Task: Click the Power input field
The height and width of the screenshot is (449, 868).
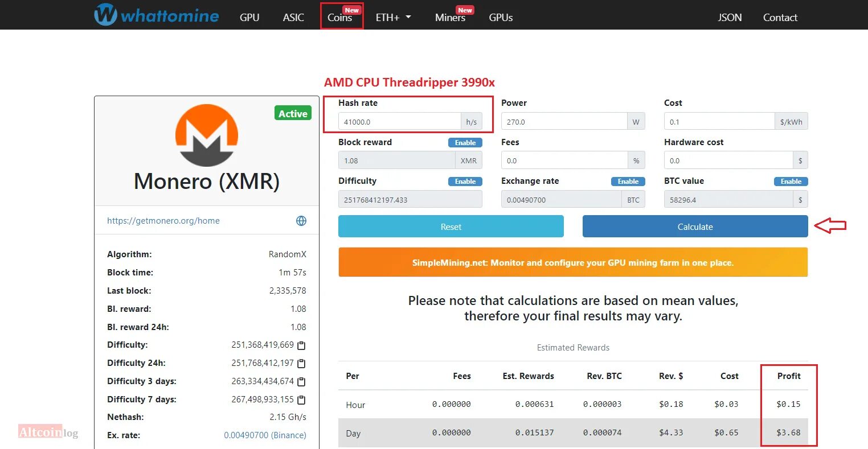Action: pyautogui.click(x=564, y=122)
